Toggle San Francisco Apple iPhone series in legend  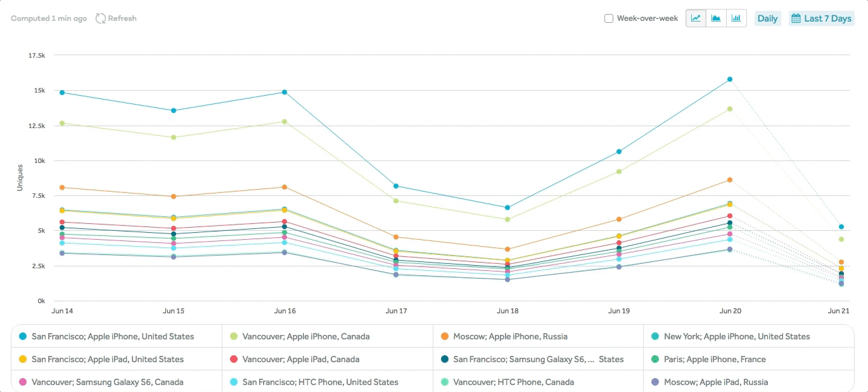112,336
